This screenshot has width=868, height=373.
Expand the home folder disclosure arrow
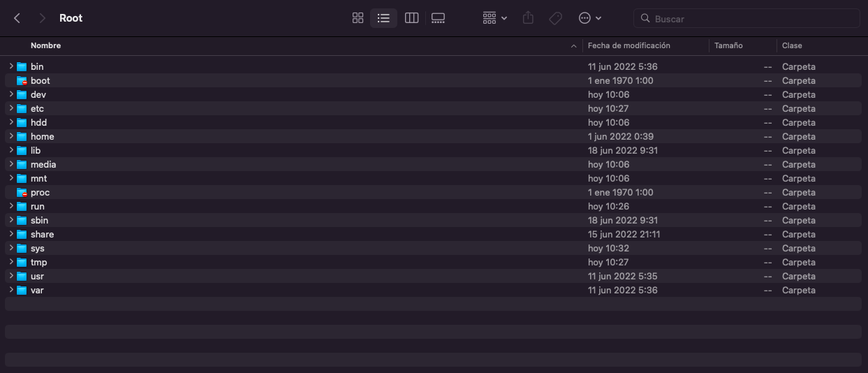(11, 136)
